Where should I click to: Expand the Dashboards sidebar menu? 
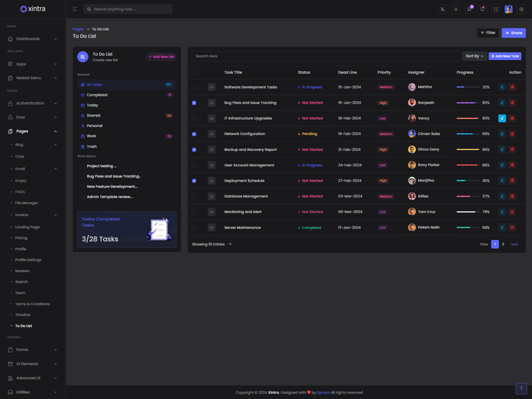[33, 39]
